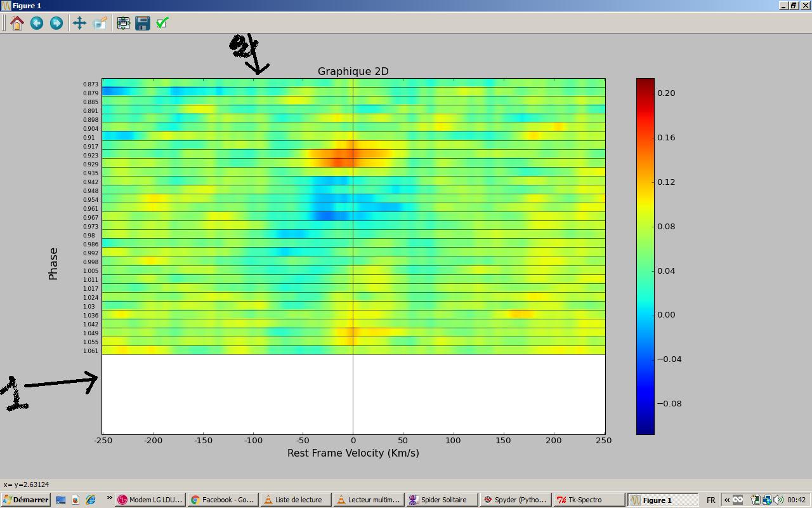Switch to Modem LG LDU taskbar window
The width and height of the screenshot is (812, 508).
[150, 500]
